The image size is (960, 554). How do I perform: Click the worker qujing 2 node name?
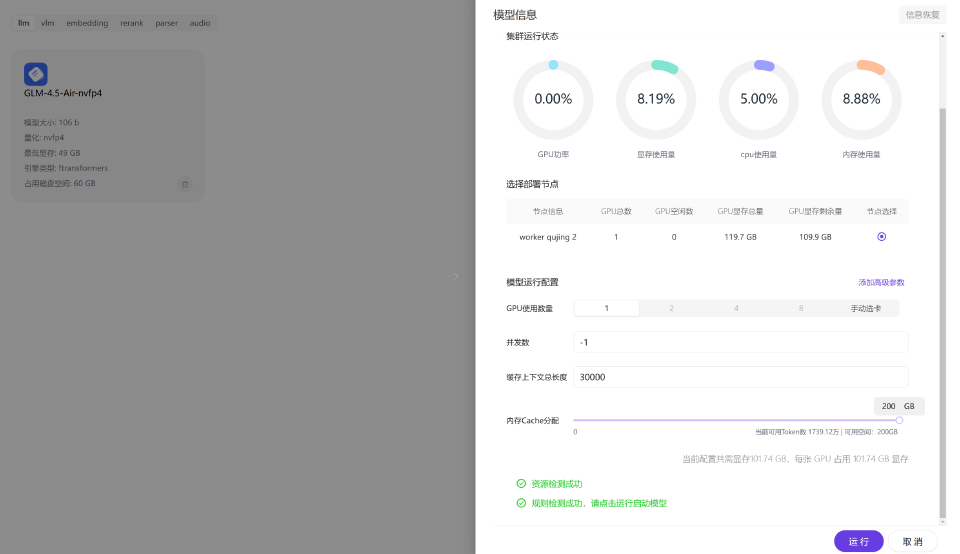click(548, 237)
